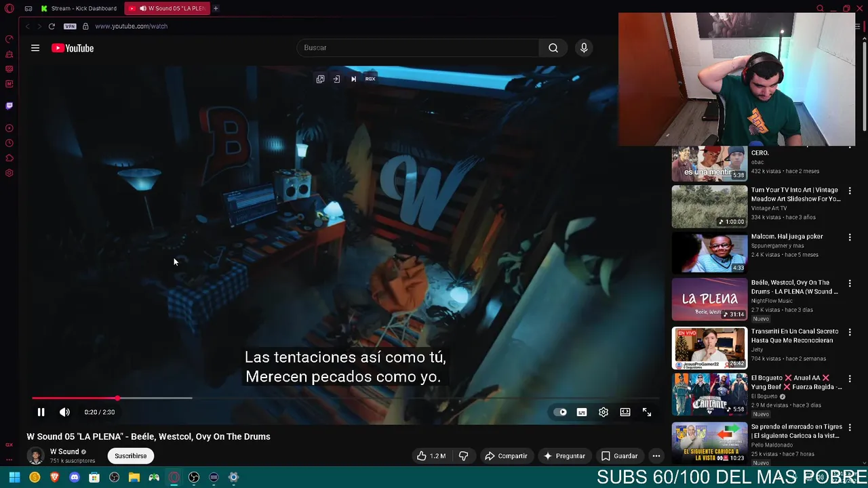Screen dimensions: 868x488
Task: Open more actions menu below the video
Action: coord(656,456)
